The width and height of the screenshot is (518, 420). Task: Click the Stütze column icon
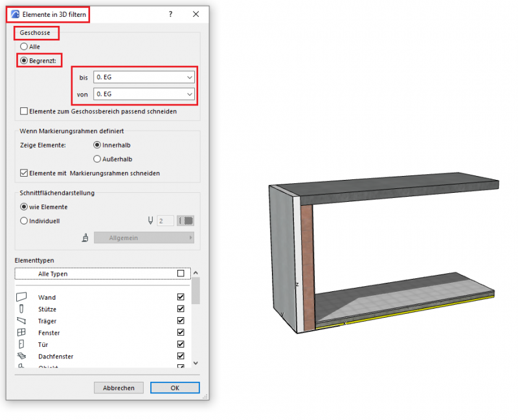21,309
